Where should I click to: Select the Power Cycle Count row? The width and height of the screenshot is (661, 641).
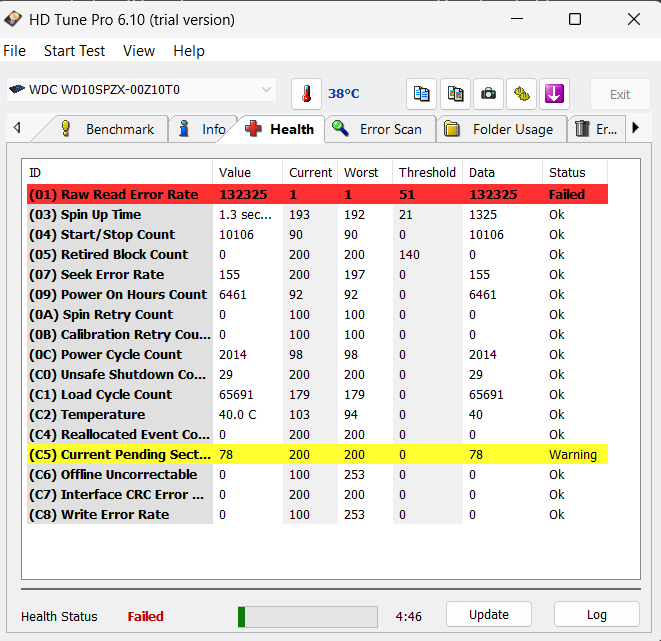pos(317,354)
